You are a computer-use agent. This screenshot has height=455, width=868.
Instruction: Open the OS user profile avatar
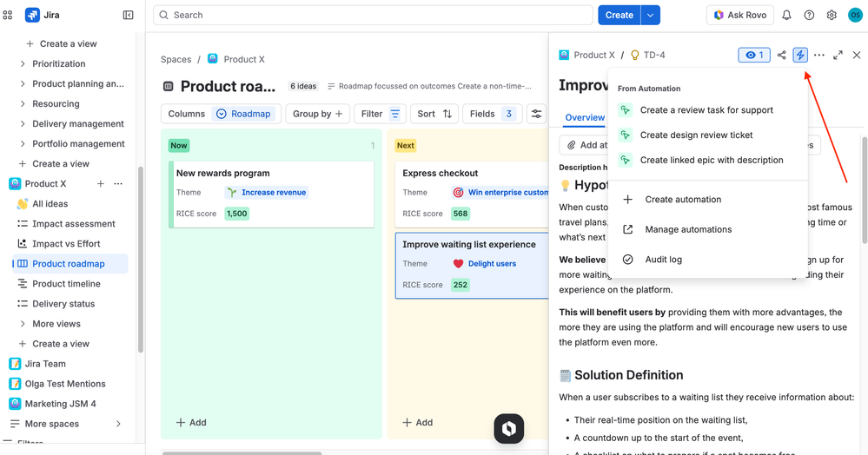855,15
